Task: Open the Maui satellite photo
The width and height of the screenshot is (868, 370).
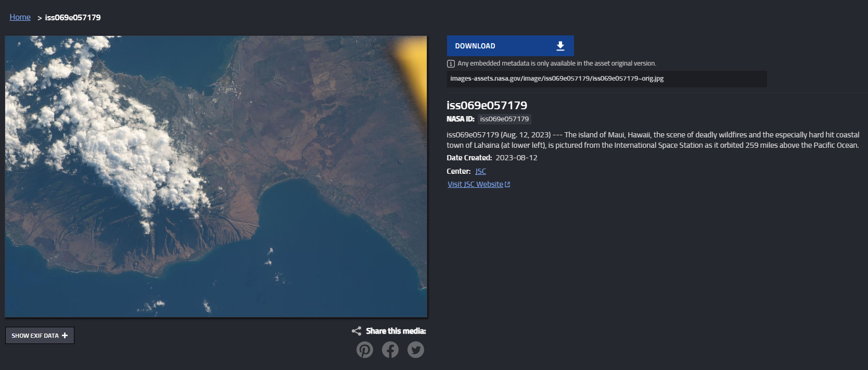Action: click(216, 176)
